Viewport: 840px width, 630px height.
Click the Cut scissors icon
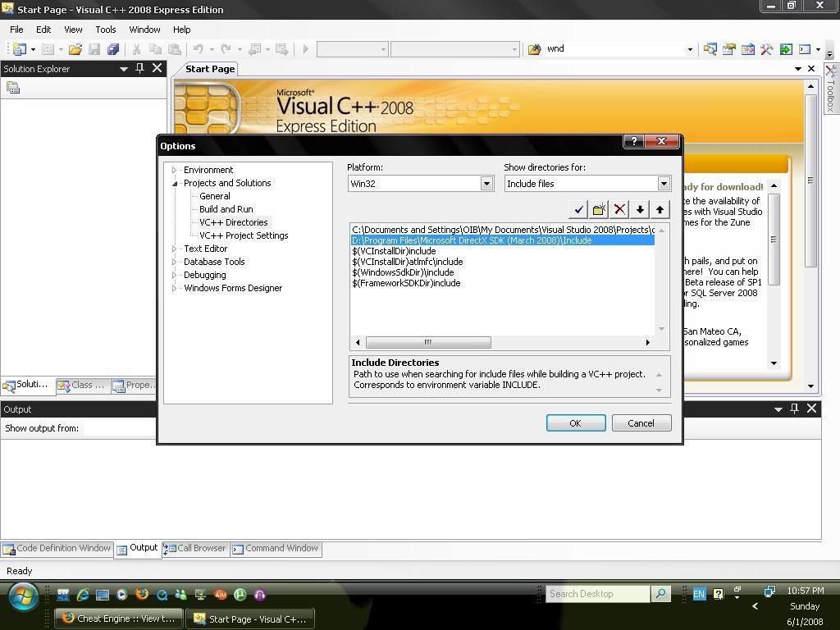coord(137,49)
